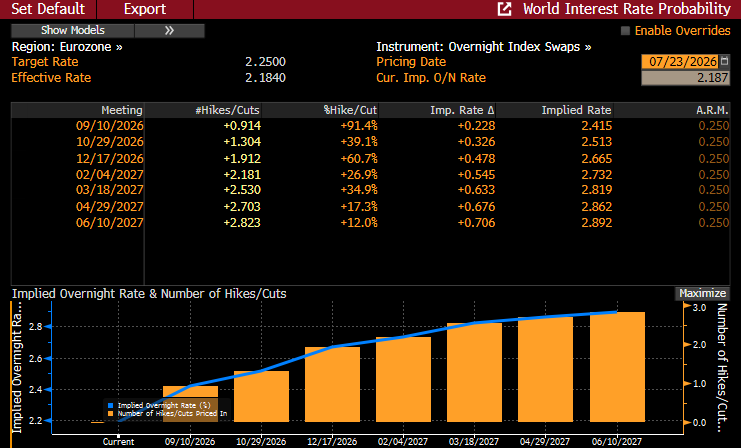Select the 12/17/2026 meeting row

370,158
